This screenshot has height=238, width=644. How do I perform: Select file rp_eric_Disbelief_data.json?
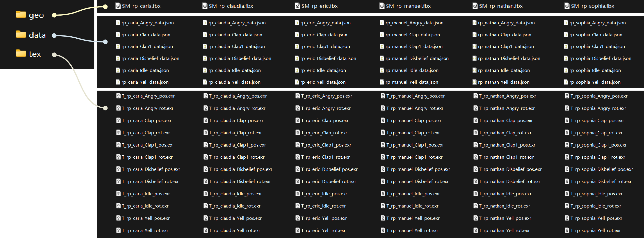tap(328, 58)
